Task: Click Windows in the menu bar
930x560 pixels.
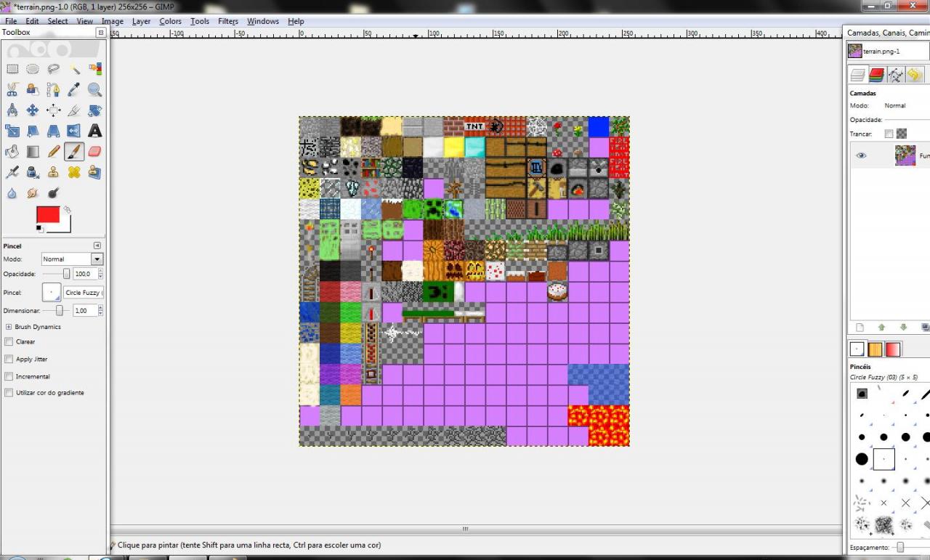Action: point(262,21)
